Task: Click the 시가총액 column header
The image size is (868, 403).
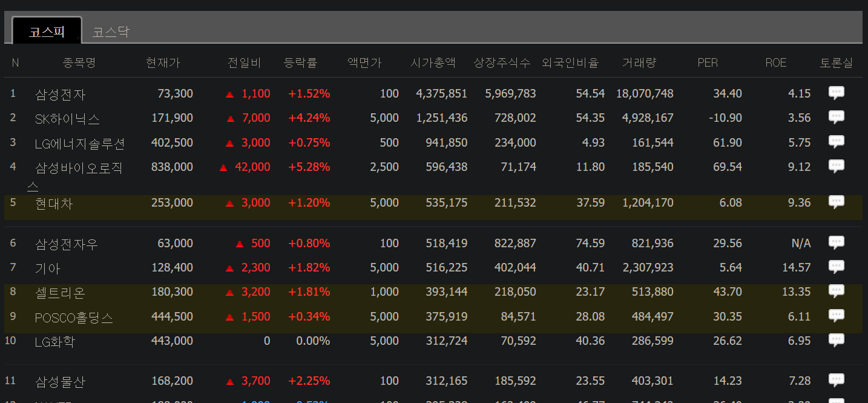Action: pyautogui.click(x=433, y=62)
